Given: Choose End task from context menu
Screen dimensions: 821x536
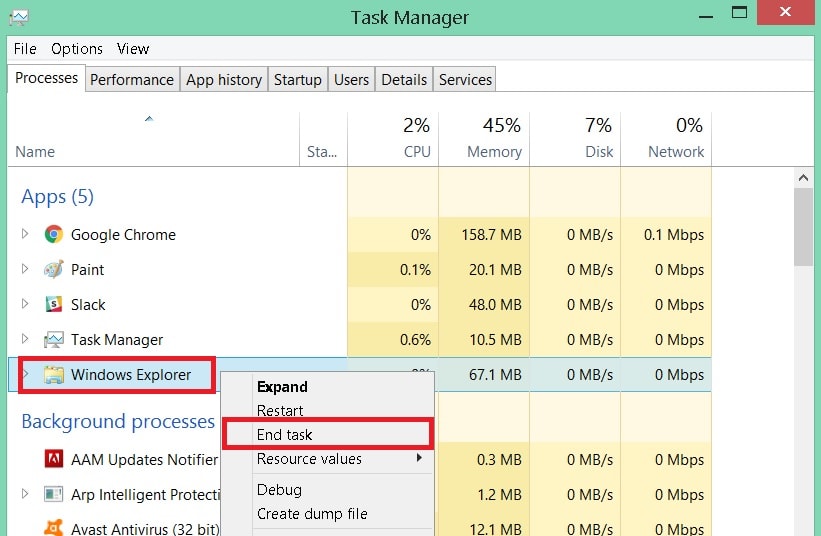Looking at the screenshot, I should tap(285, 435).
